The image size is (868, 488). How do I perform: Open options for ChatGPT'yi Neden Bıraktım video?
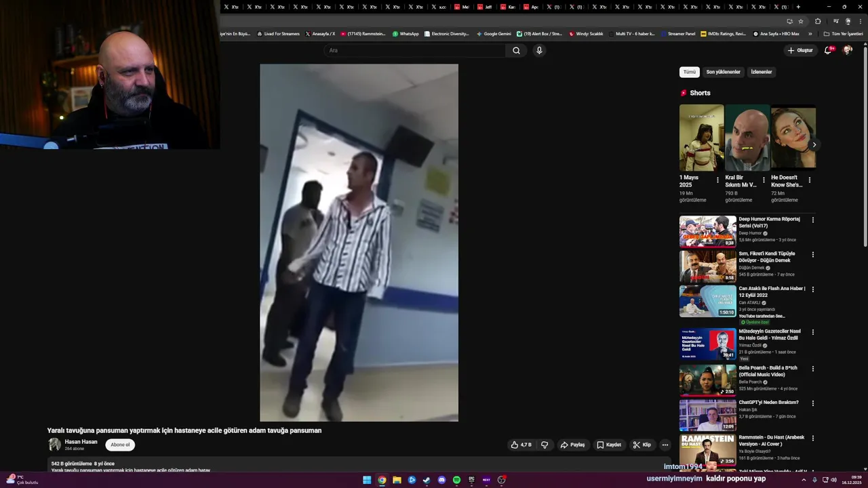(x=813, y=403)
